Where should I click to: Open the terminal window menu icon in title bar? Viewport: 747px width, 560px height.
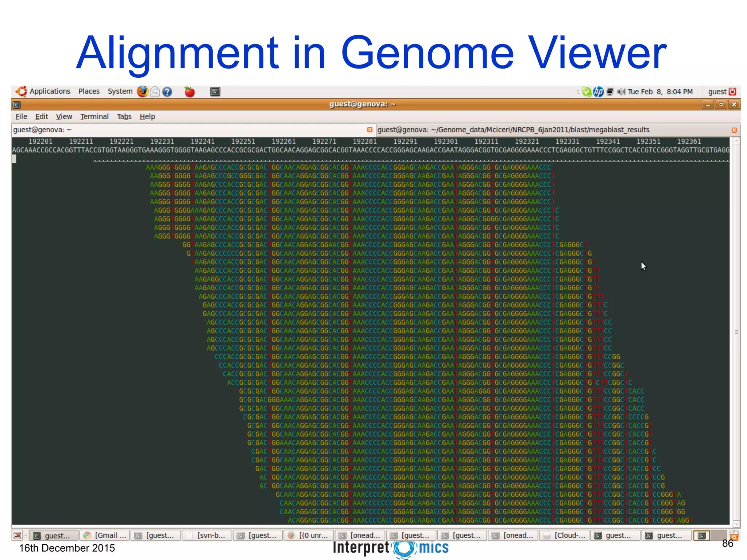click(17, 105)
